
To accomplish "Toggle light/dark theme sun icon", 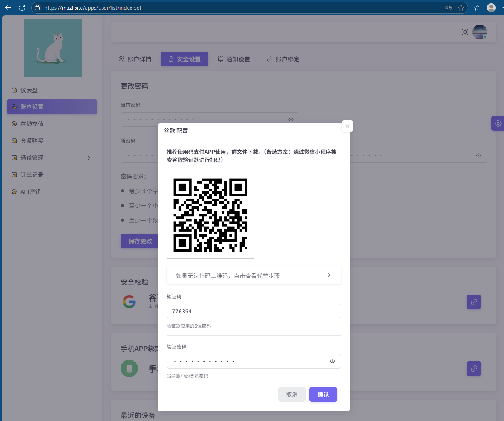I will 465,32.
